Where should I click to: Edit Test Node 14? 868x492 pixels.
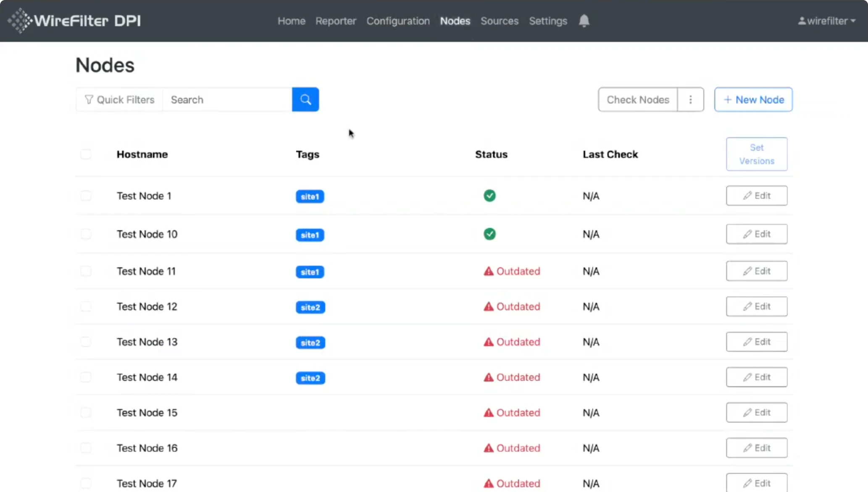(756, 377)
